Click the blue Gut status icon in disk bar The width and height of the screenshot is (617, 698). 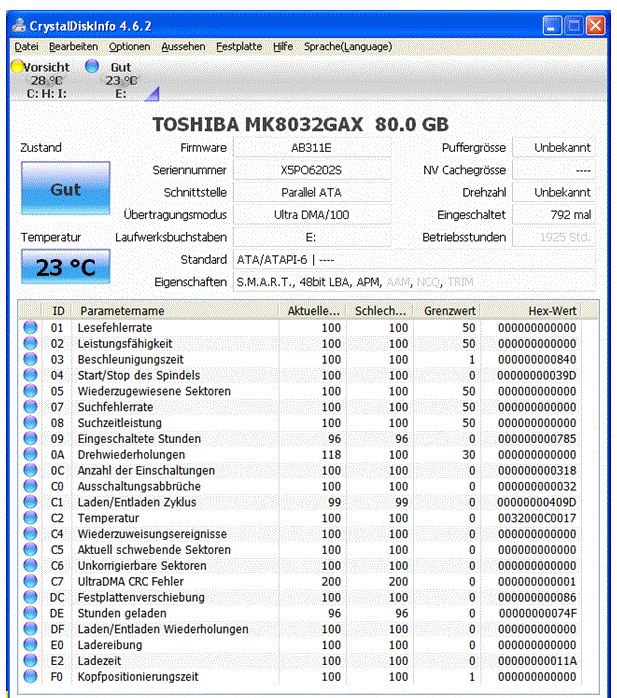(92, 66)
